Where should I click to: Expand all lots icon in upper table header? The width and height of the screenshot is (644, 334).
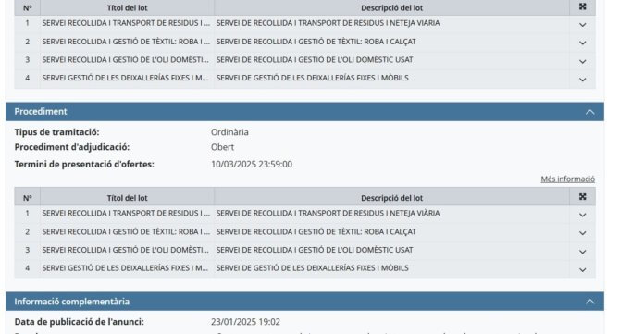click(x=582, y=6)
